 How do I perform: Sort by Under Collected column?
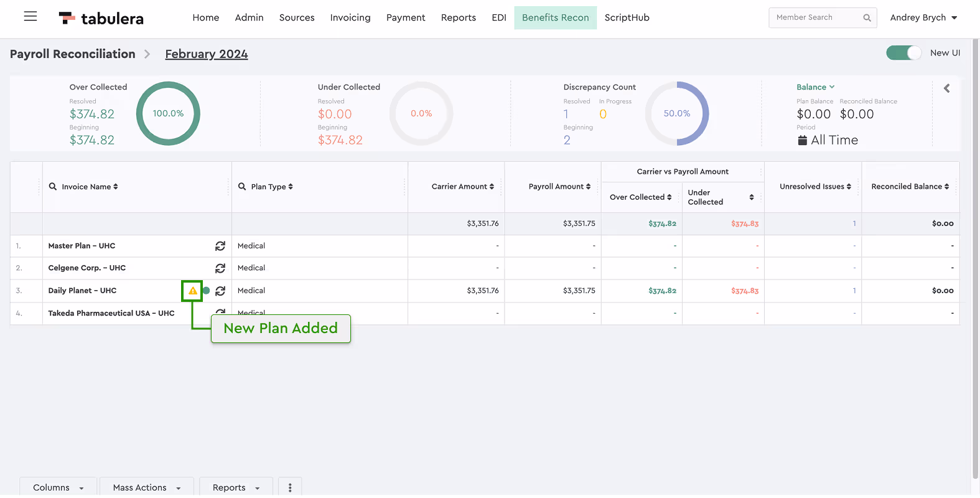[752, 197]
